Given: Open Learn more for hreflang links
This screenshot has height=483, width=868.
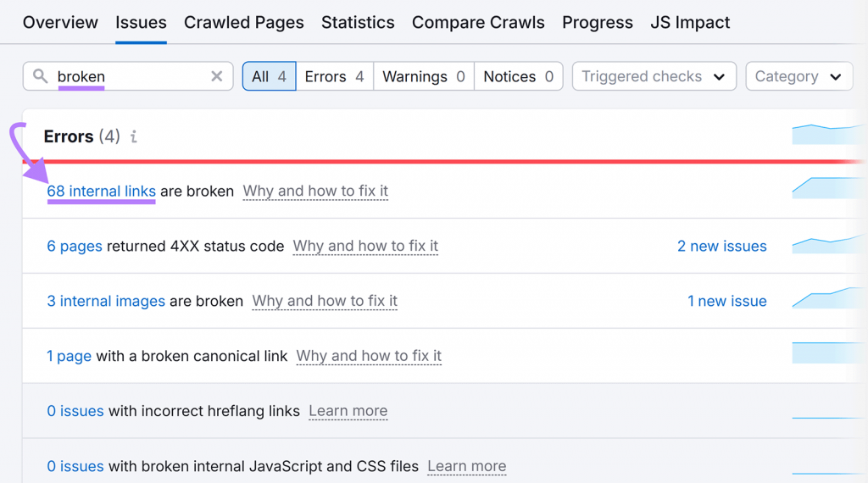Looking at the screenshot, I should pos(348,411).
